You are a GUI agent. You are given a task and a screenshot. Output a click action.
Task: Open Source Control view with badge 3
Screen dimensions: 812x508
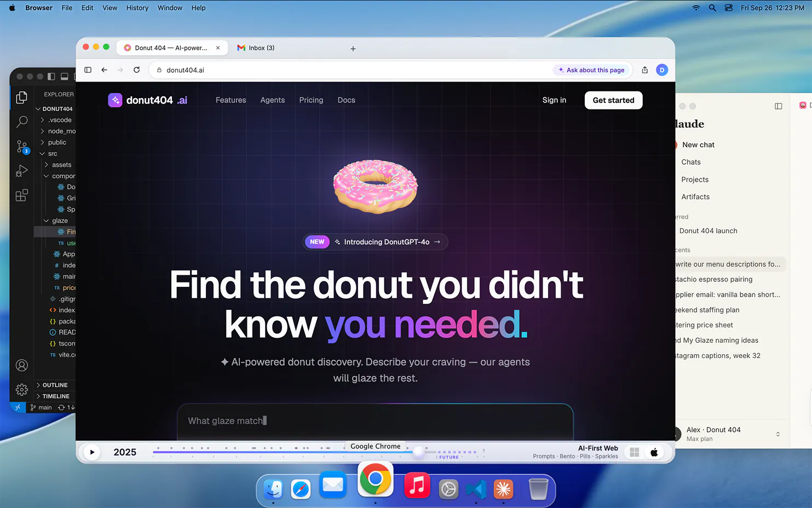pos(22,147)
